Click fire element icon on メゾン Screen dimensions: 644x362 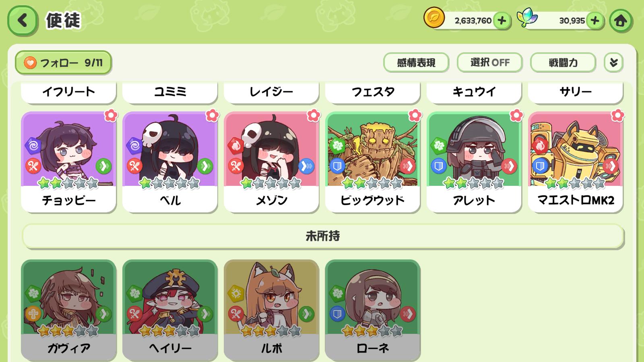tap(236, 145)
